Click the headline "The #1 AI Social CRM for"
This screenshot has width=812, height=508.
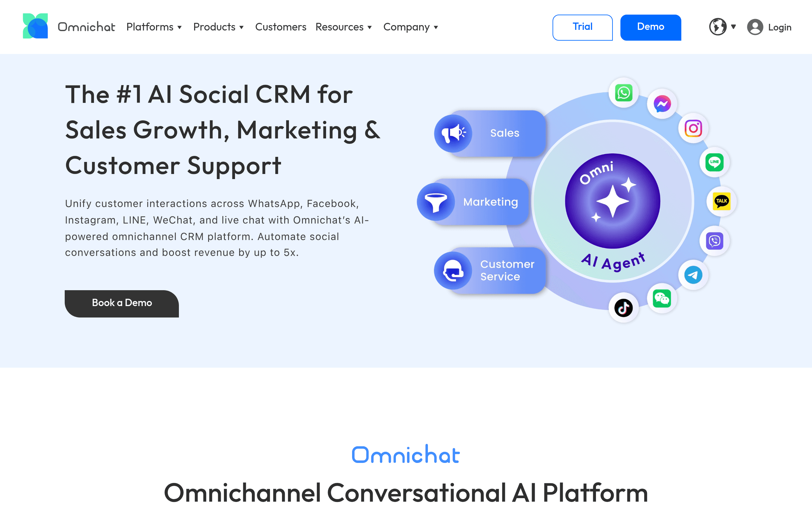coord(209,94)
